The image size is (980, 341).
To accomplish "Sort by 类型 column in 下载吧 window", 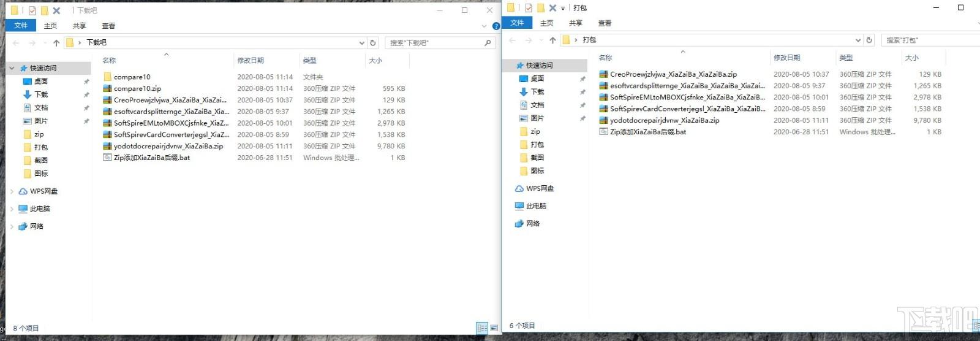I will pyautogui.click(x=310, y=60).
